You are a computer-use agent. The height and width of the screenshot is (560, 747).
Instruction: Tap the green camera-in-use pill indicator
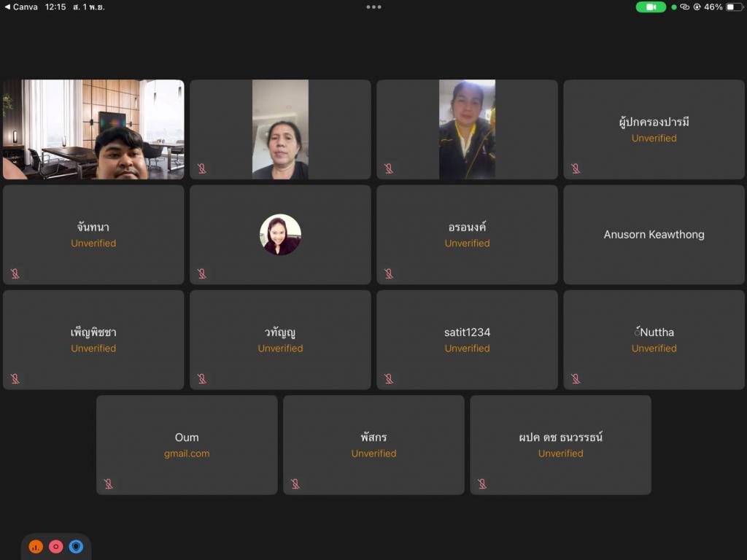click(651, 7)
